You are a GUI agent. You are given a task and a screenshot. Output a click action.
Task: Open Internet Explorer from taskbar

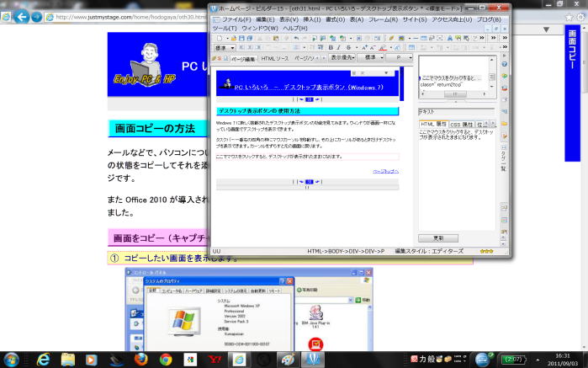(x=43, y=360)
